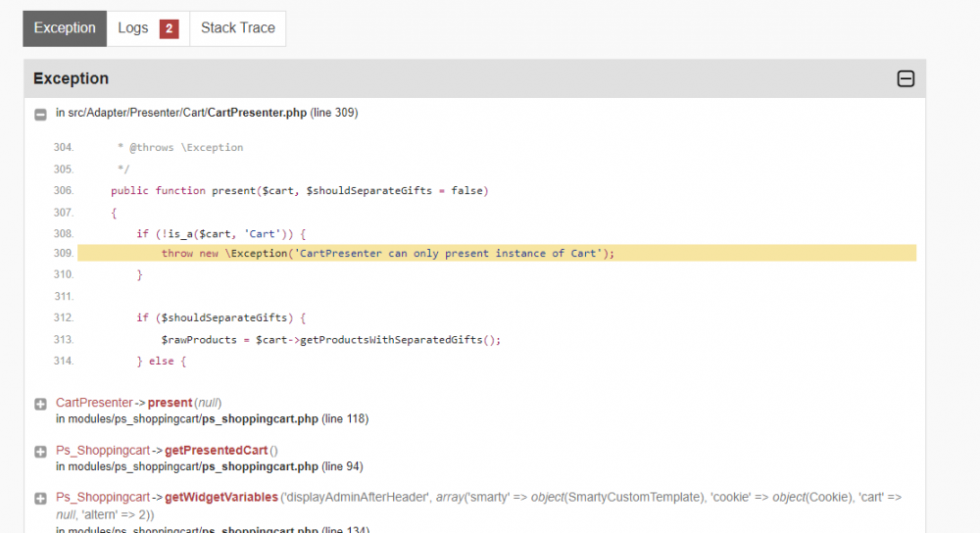Select the Exception tab
This screenshot has width=980, height=533.
pyautogui.click(x=65, y=28)
